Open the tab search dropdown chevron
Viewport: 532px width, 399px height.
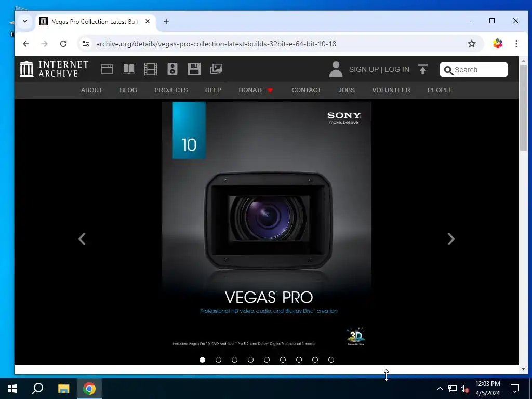25,21
